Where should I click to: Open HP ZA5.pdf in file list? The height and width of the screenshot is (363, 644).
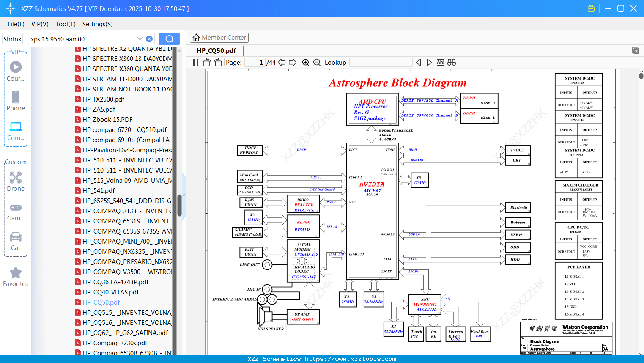[99, 109]
